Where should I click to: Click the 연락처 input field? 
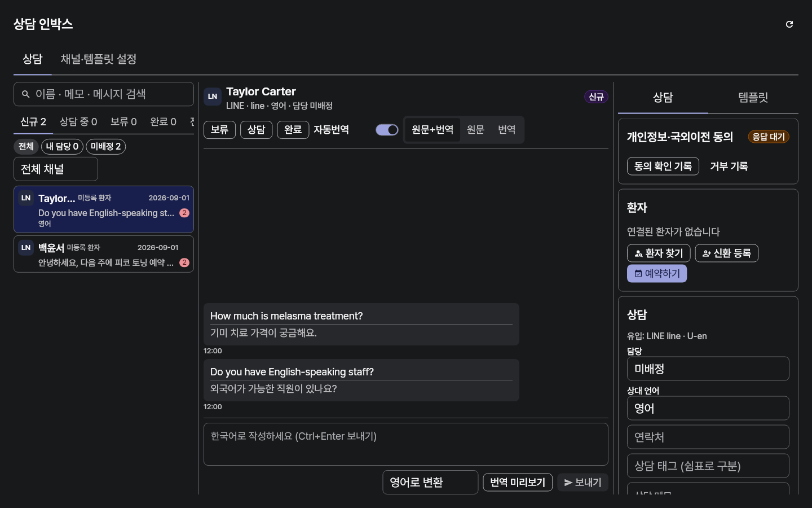[x=708, y=437]
